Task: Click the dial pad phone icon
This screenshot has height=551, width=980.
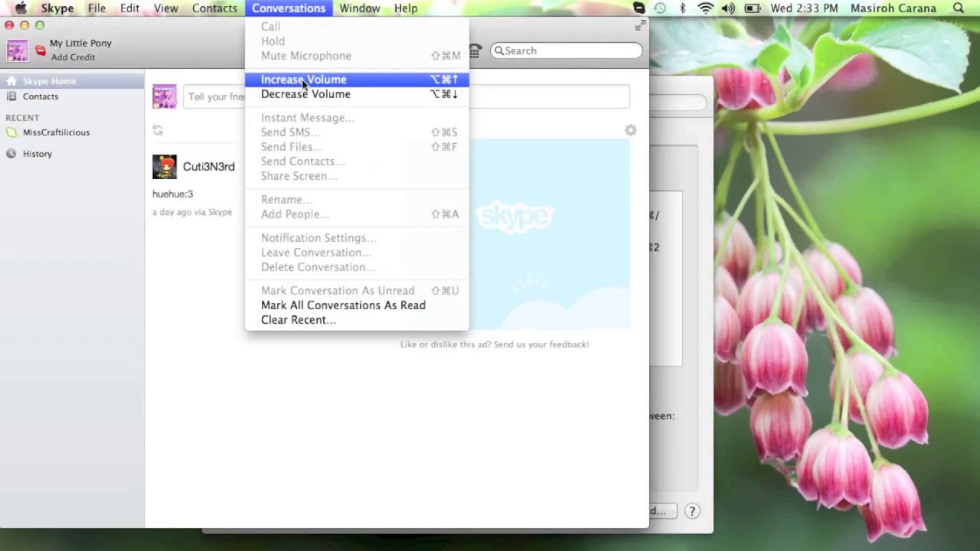Action: click(x=475, y=51)
